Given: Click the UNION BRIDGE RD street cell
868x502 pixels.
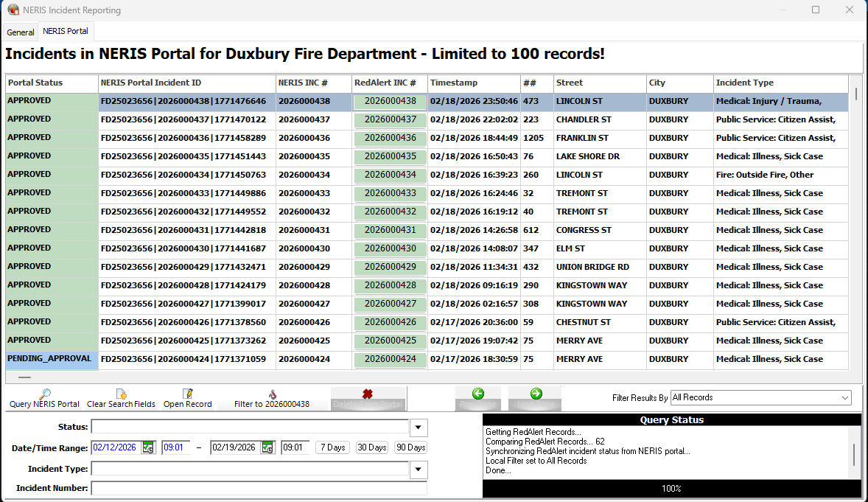Looking at the screenshot, I should point(600,267).
